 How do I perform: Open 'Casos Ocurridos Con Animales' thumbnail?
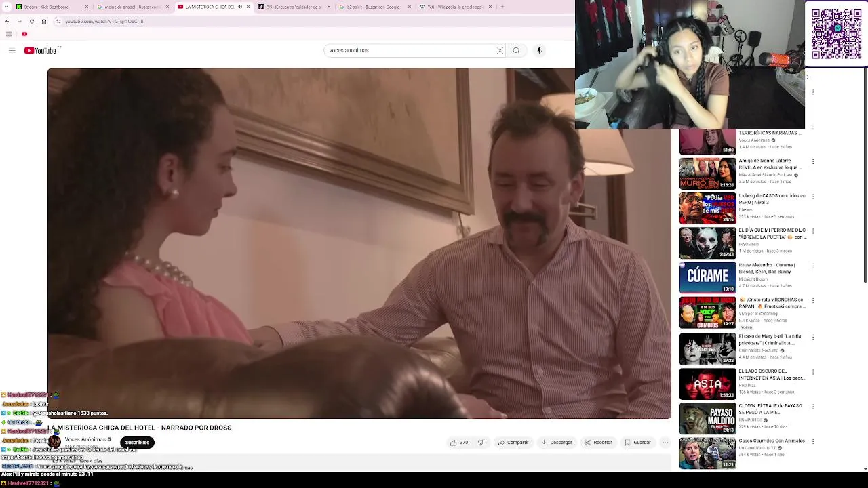pos(707,453)
